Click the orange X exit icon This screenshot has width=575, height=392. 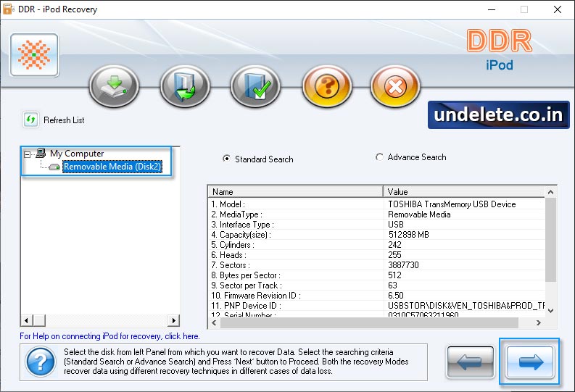pyautogui.click(x=395, y=86)
